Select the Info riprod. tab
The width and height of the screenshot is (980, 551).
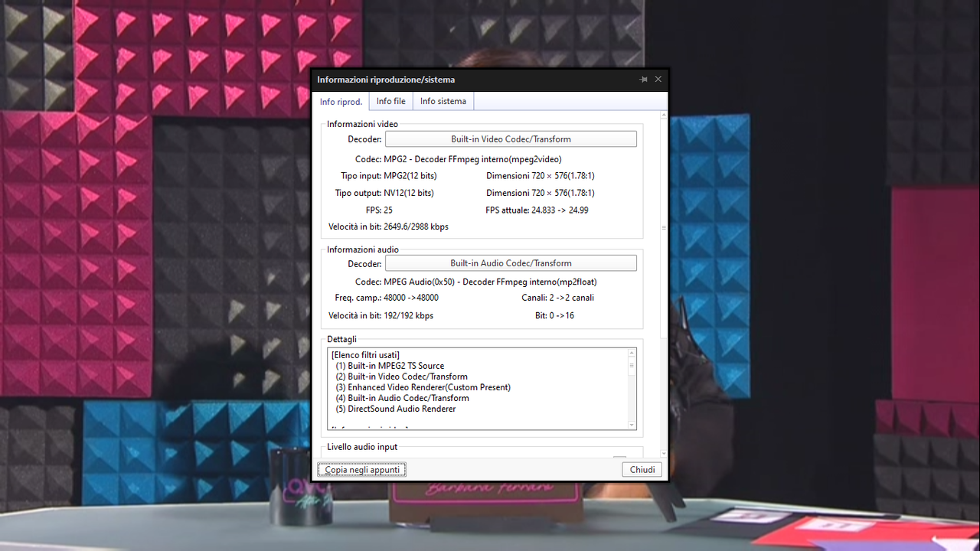click(x=341, y=101)
